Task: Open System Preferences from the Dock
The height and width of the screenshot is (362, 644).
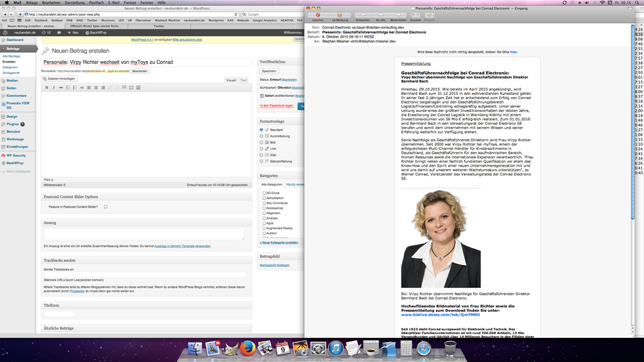Action: (x=318, y=348)
